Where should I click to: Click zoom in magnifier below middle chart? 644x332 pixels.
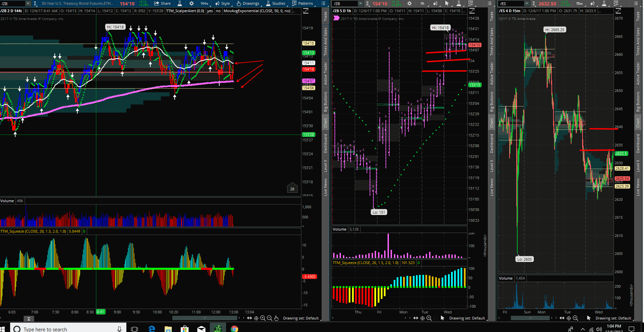pos(429,318)
